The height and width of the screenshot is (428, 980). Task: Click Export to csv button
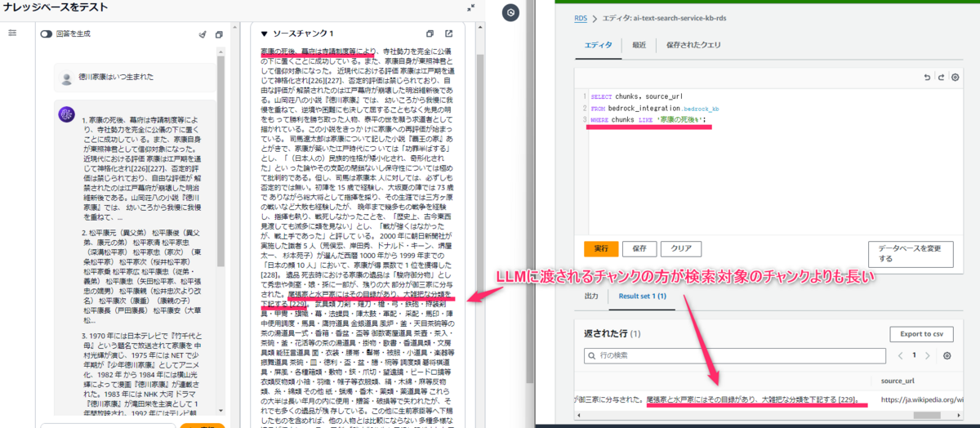[921, 333]
